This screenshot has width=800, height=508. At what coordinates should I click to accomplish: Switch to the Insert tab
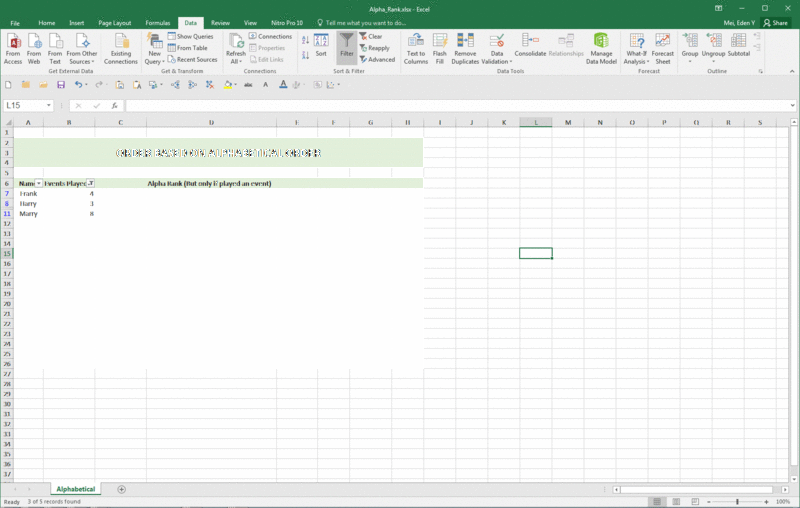pos(77,23)
